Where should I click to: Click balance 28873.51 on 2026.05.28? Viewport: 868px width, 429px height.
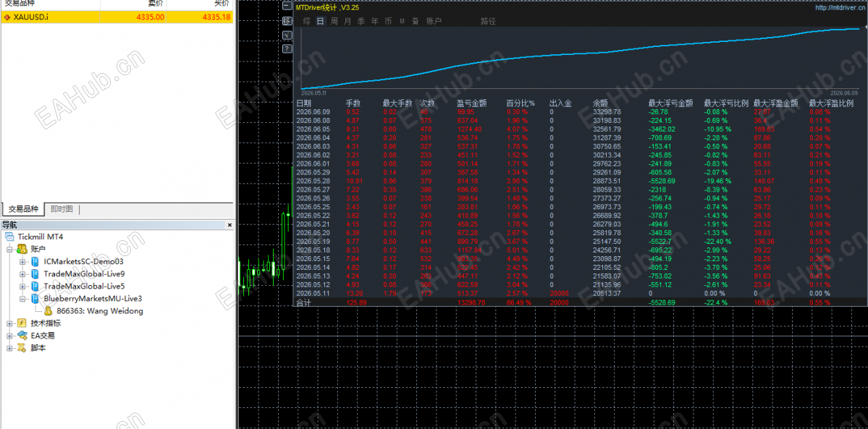point(606,181)
